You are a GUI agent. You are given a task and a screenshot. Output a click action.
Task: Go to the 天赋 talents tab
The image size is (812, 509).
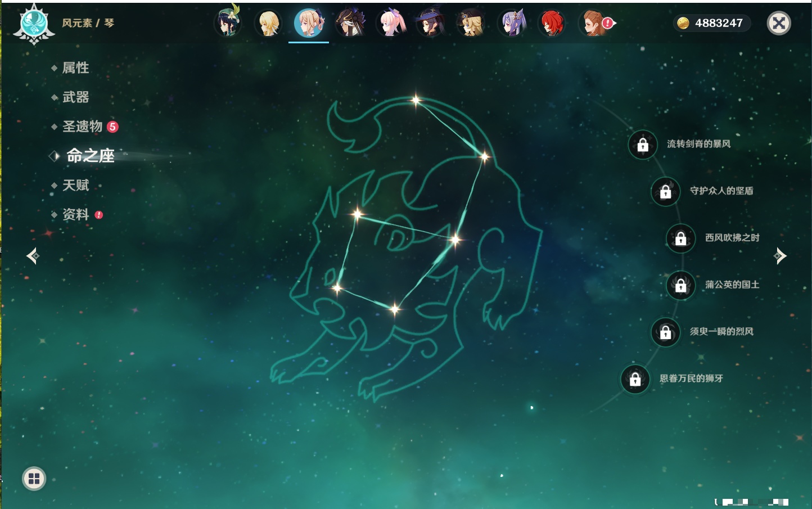click(x=75, y=185)
